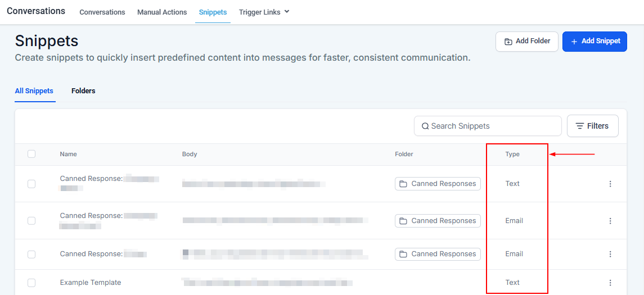The width and height of the screenshot is (644, 295).
Task: Click the filter lines icon in Filters
Action: (x=579, y=126)
